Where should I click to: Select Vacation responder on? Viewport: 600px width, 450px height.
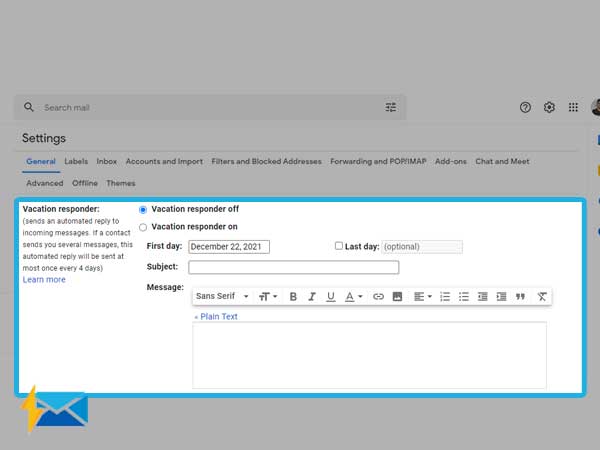tap(143, 227)
